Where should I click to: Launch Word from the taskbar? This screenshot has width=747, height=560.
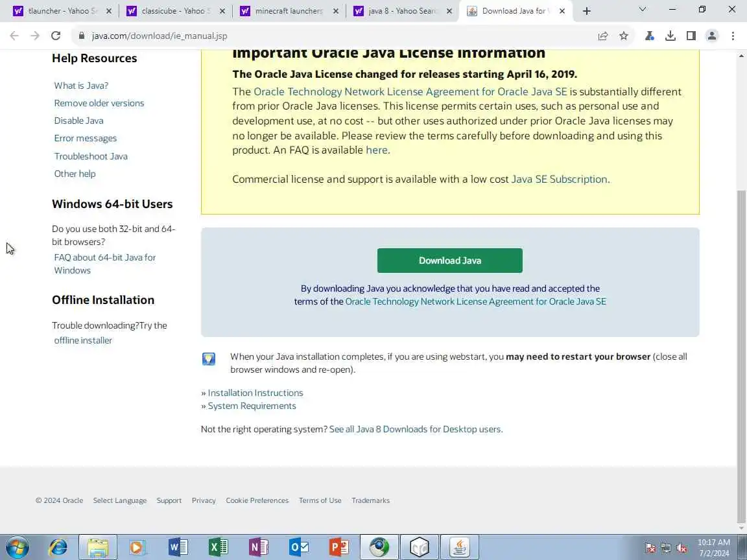(178, 548)
